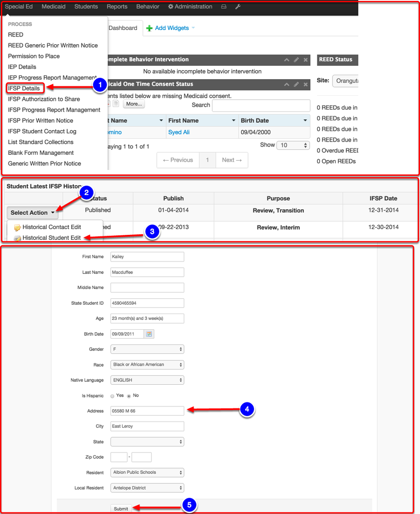Choose IEP Details menu item

pos(22,67)
